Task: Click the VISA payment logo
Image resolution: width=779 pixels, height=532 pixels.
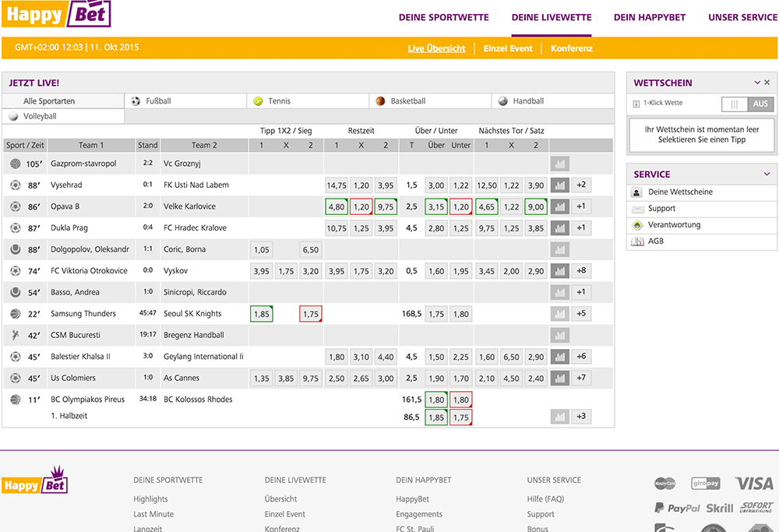Action: click(x=754, y=484)
